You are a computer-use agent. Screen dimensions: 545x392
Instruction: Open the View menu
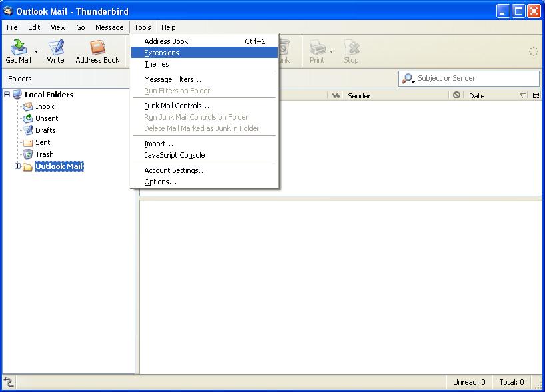click(x=58, y=27)
